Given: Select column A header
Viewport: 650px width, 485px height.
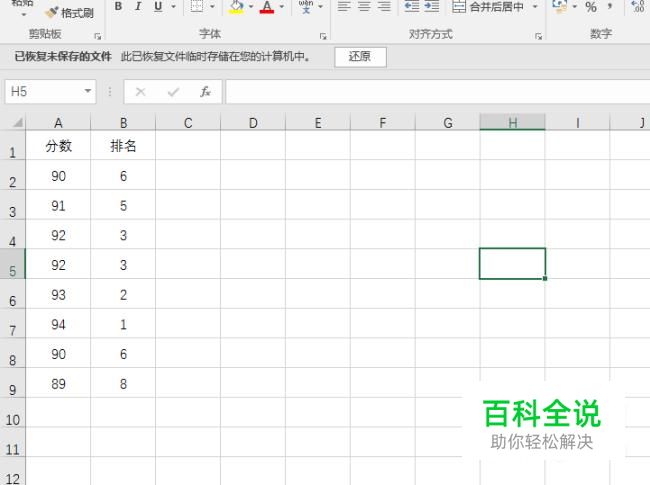Looking at the screenshot, I should 58,123.
